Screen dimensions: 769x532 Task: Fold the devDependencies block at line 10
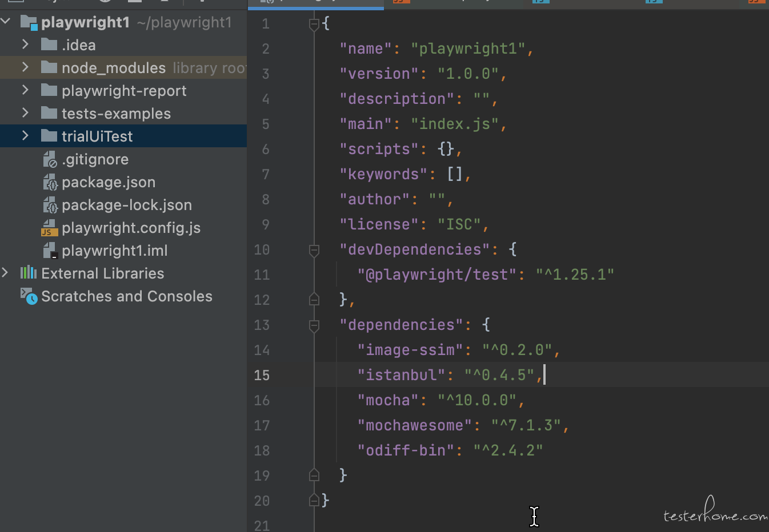pos(314,250)
